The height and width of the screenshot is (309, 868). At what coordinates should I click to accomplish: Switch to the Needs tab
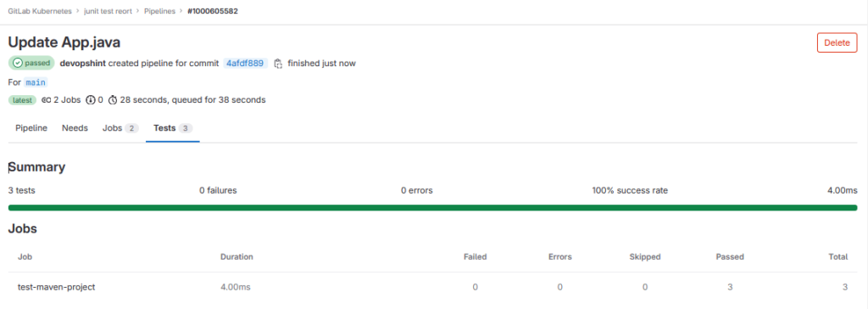click(75, 128)
